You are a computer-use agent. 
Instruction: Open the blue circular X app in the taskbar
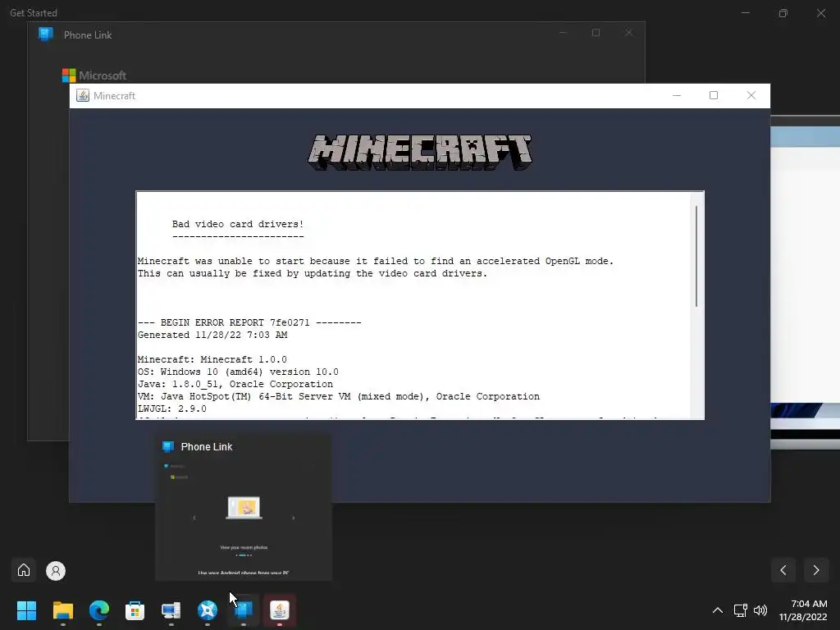[x=208, y=610]
